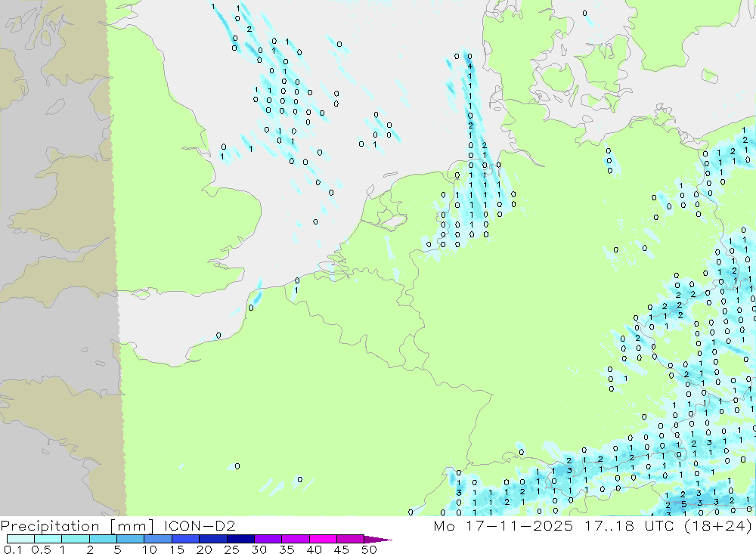Screen dimensions: 756x554
Task: Select the magenta swatch between 40 and 45
Action: [323, 539]
